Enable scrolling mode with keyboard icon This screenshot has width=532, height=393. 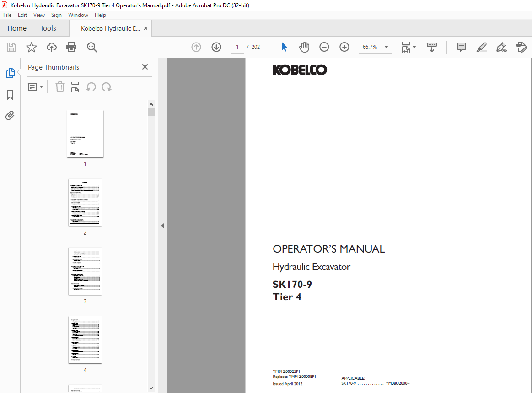tap(431, 47)
